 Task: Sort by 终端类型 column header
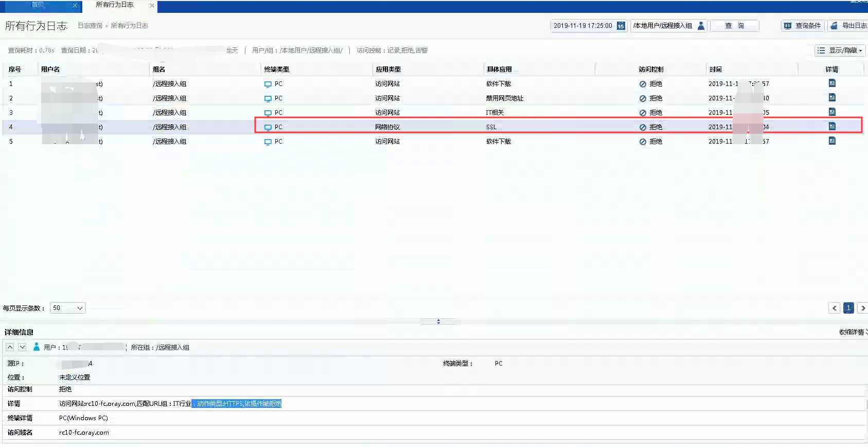point(277,70)
